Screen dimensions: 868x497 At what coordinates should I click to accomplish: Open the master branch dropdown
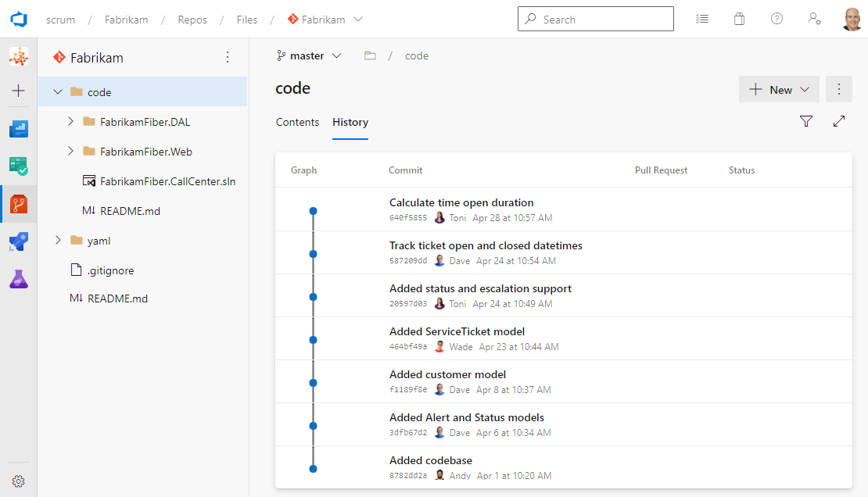(x=309, y=56)
